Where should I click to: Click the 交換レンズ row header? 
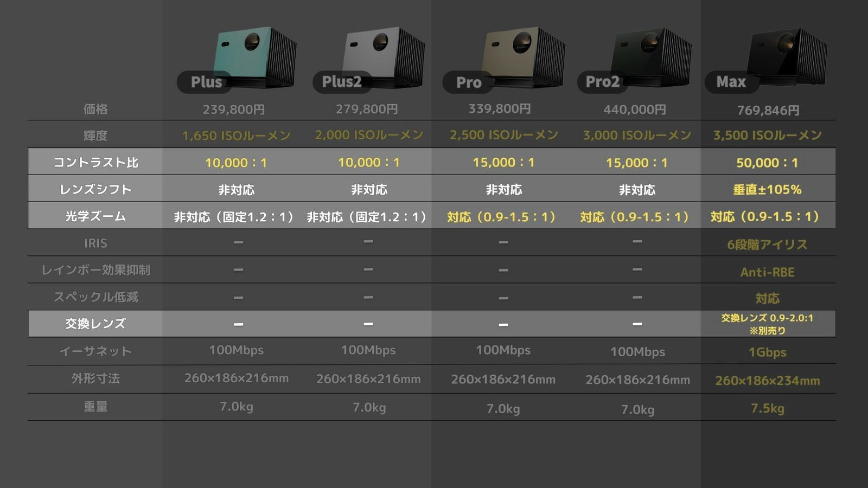pyautogui.click(x=95, y=324)
